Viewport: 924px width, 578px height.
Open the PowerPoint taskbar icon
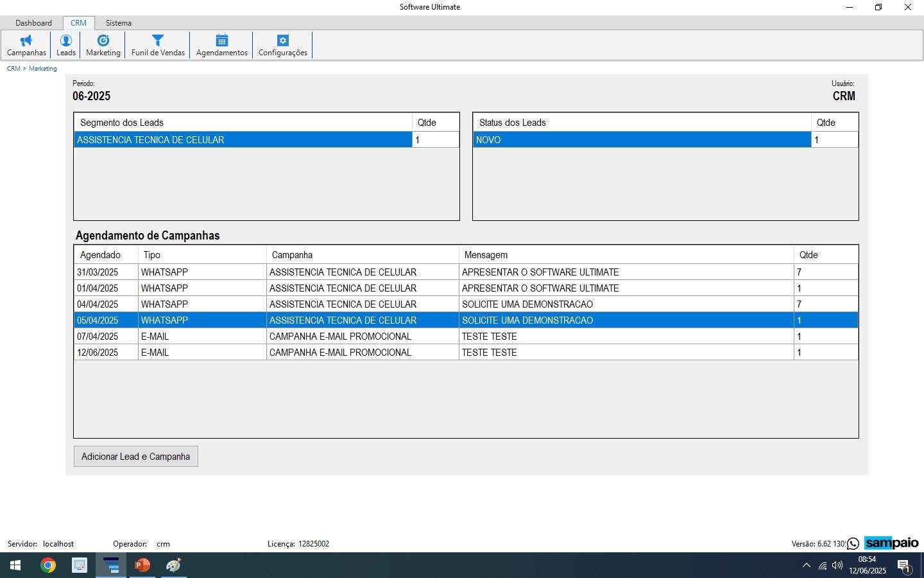click(x=142, y=565)
